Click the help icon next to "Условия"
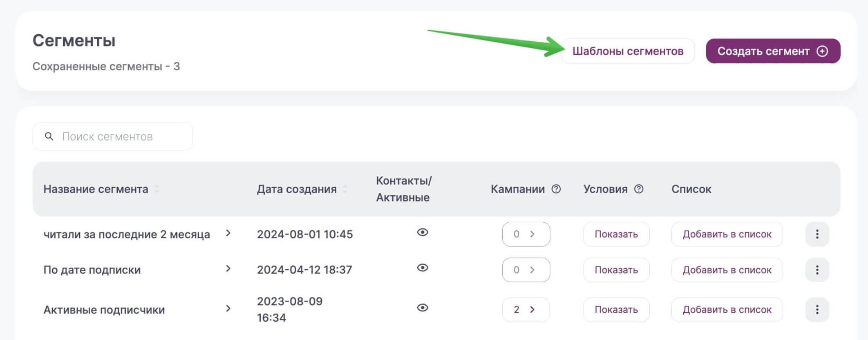Image resolution: width=868 pixels, height=340 pixels. click(639, 189)
